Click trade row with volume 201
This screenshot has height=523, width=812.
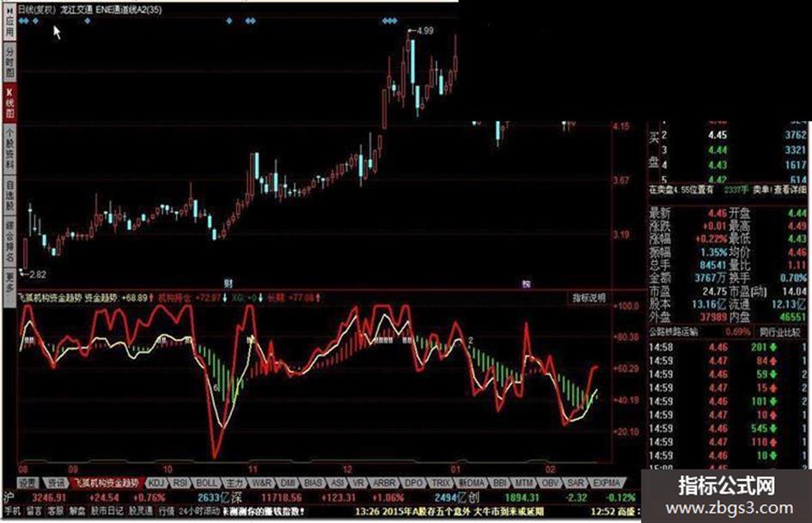click(x=726, y=348)
